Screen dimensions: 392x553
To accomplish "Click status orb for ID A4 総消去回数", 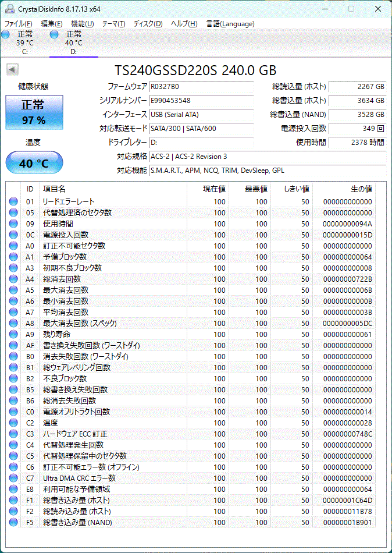I will (x=13, y=279).
